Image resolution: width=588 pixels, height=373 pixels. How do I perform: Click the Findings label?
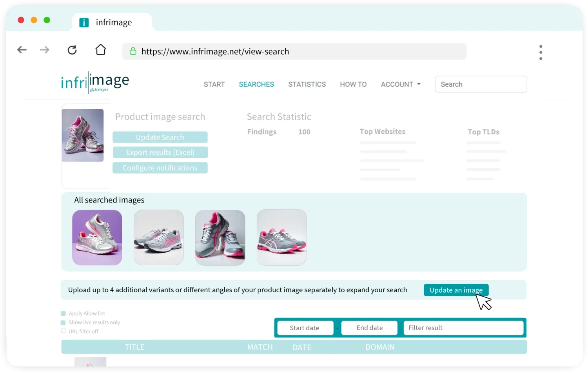pos(262,132)
